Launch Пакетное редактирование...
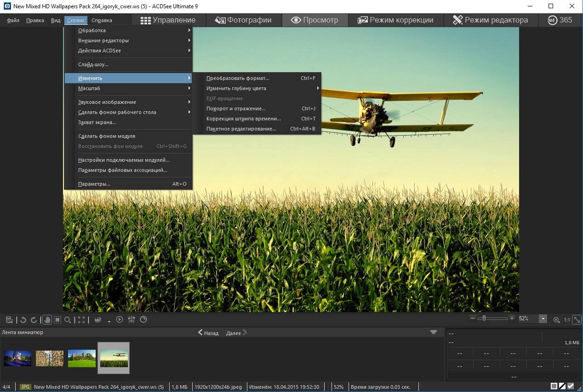This screenshot has height=392, width=583. [257, 129]
